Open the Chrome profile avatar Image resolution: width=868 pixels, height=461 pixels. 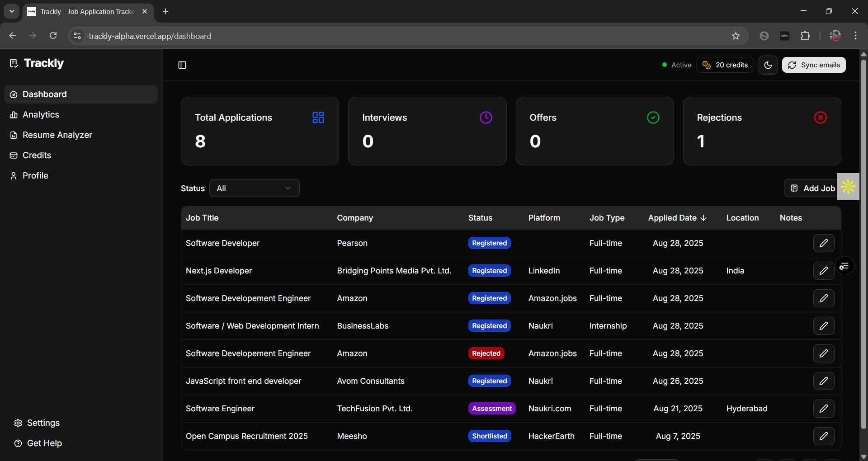click(835, 36)
